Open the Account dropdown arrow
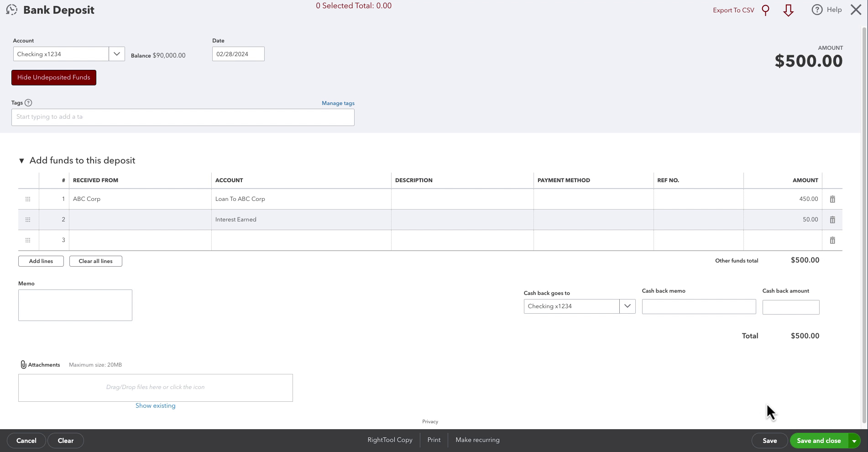Viewport: 868px width, 452px height. pos(117,54)
